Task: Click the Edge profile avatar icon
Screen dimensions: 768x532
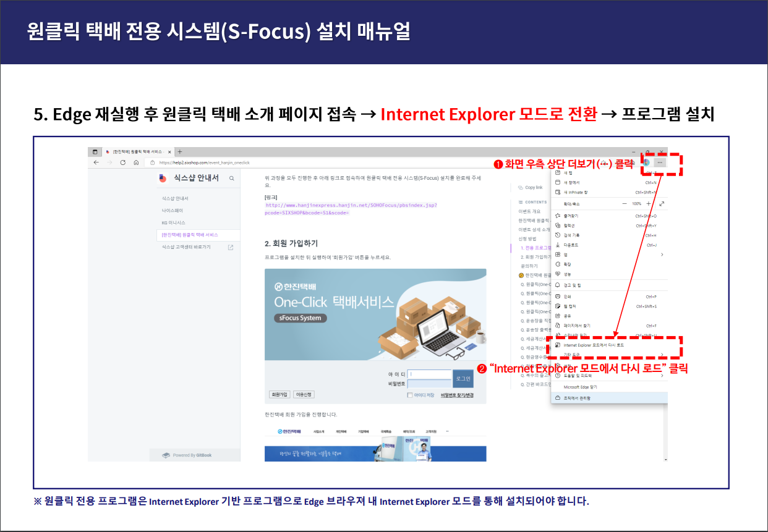Action: pos(647,162)
